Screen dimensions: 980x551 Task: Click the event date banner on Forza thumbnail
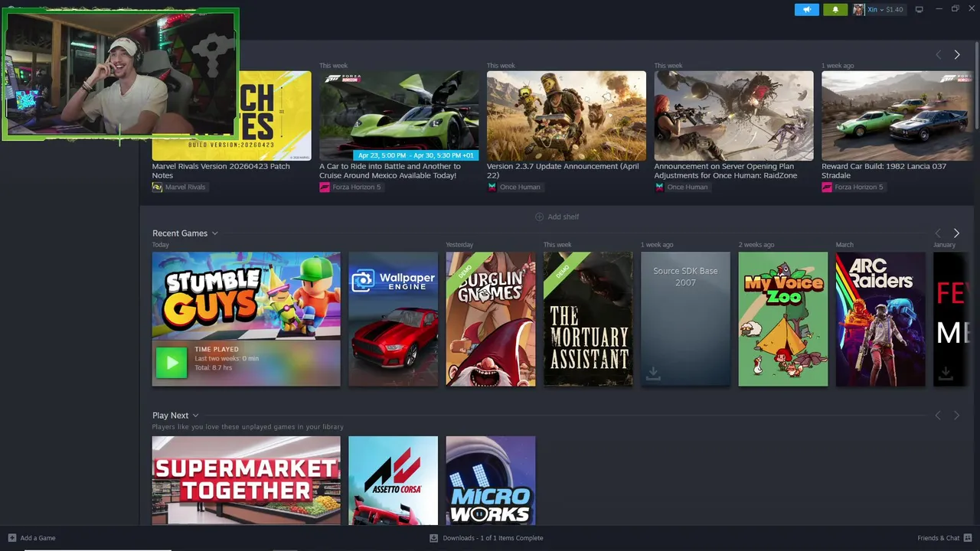[x=416, y=155]
